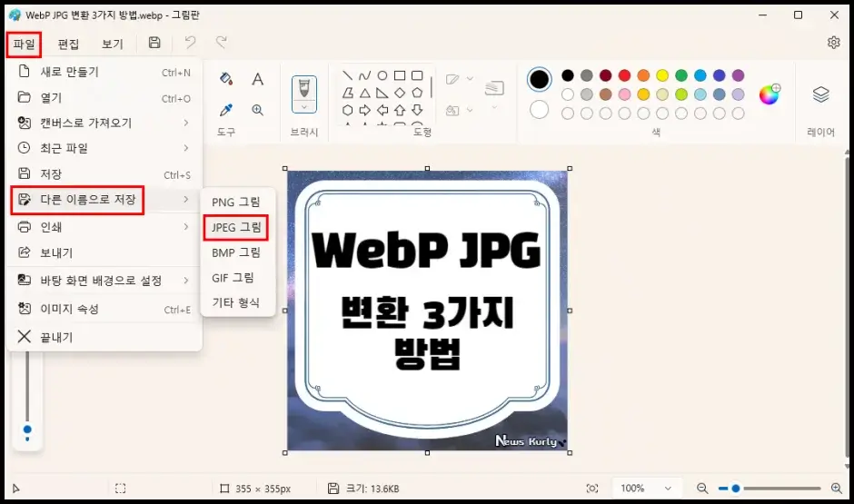Choose 보내기 in the file menu

click(104, 252)
